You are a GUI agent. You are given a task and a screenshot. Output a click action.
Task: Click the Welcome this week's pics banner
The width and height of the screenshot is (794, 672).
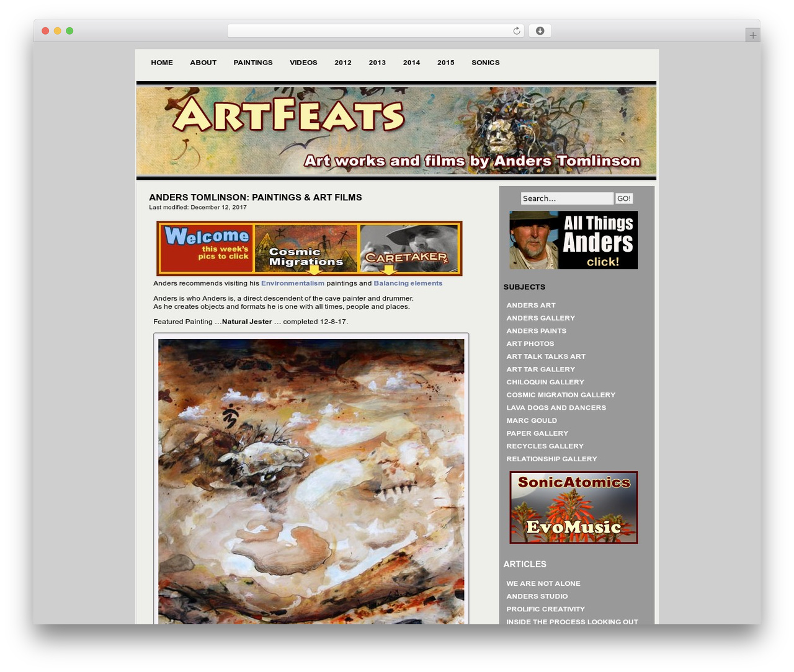207,249
